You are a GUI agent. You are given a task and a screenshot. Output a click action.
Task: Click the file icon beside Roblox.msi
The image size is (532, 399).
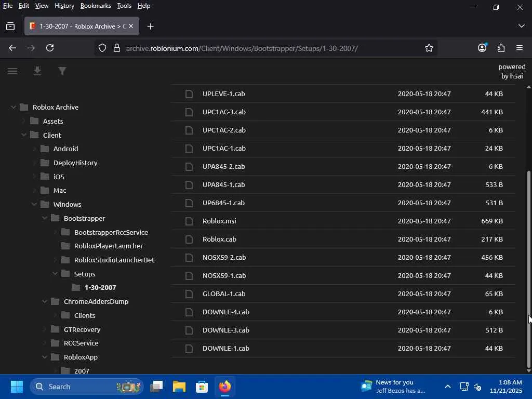[189, 221]
